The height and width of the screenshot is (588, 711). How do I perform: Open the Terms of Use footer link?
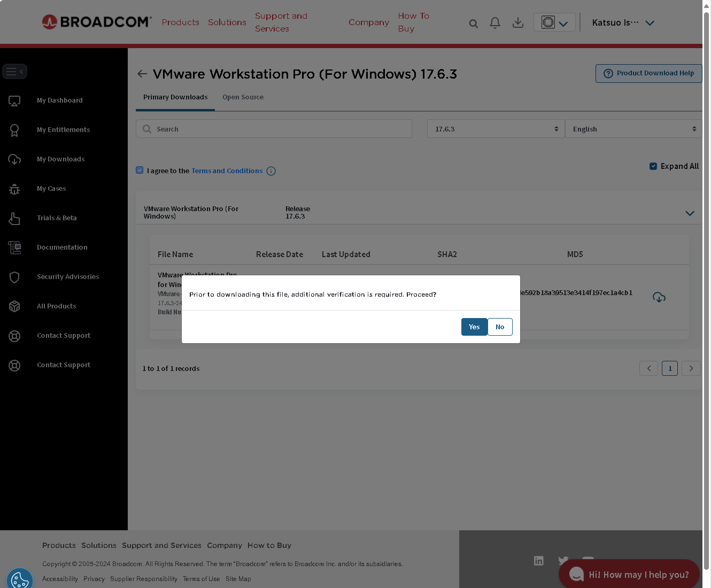(201, 579)
